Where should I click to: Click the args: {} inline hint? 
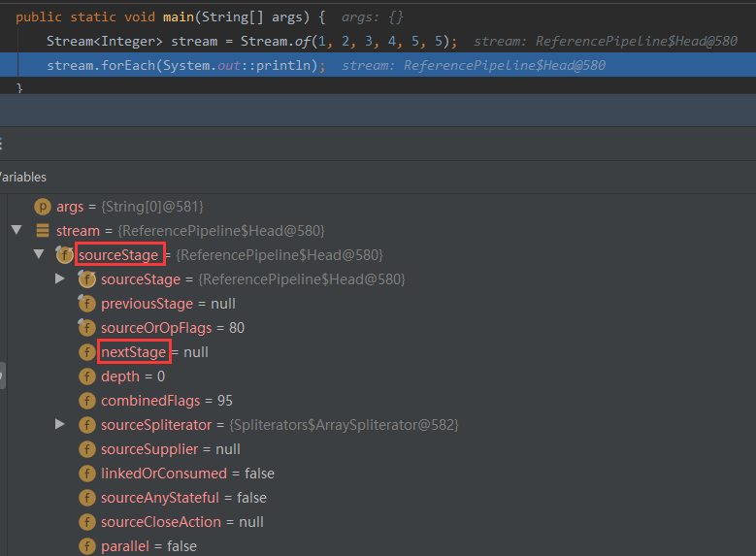tap(373, 17)
